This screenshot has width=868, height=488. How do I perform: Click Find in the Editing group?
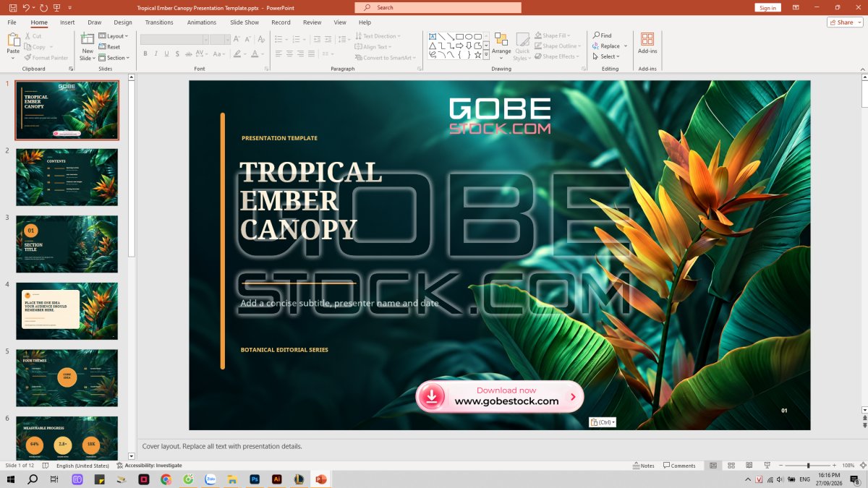(x=602, y=35)
